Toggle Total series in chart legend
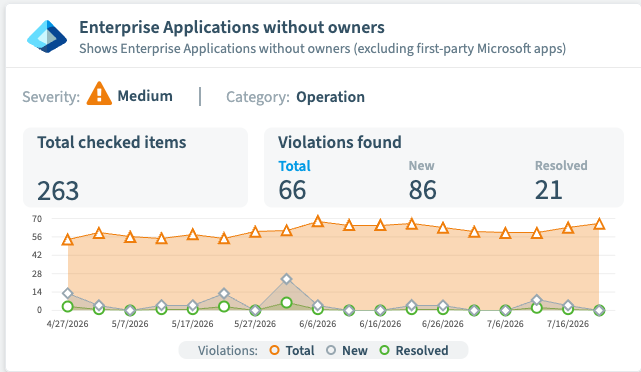Viewport: 641px width, 372px height. click(292, 350)
